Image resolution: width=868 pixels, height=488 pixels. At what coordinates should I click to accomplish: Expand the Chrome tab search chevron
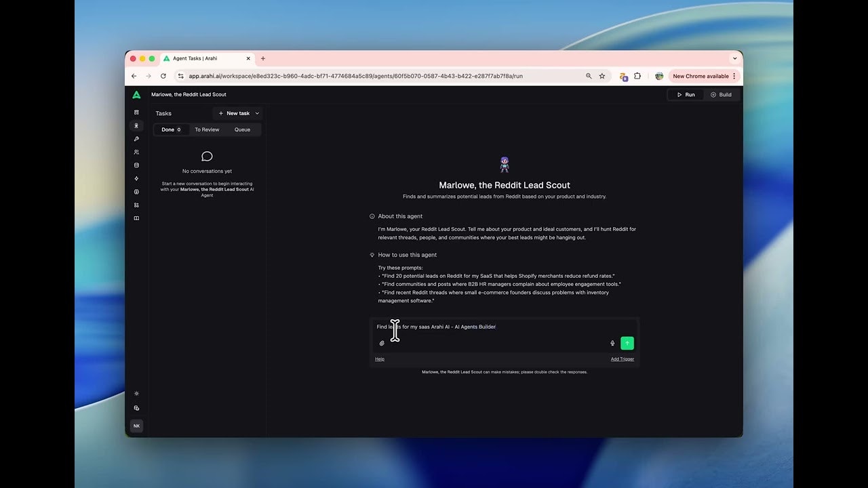[734, 58]
